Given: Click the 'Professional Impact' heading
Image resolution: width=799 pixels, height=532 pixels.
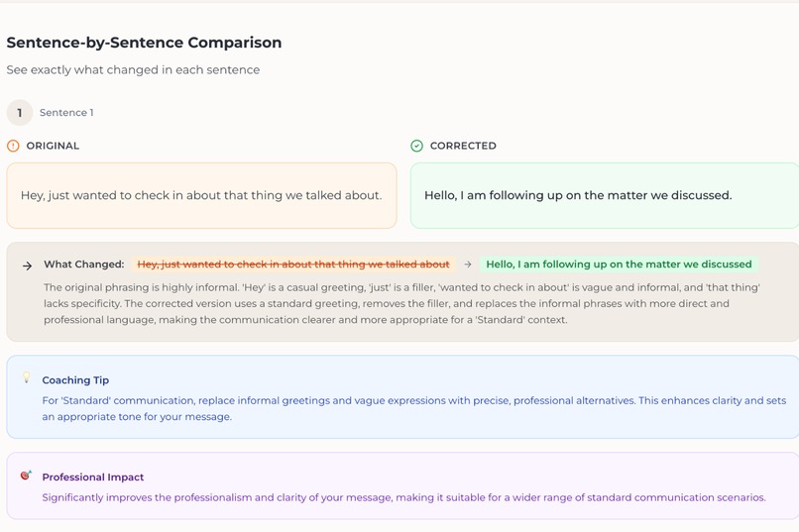Looking at the screenshot, I should (93, 478).
